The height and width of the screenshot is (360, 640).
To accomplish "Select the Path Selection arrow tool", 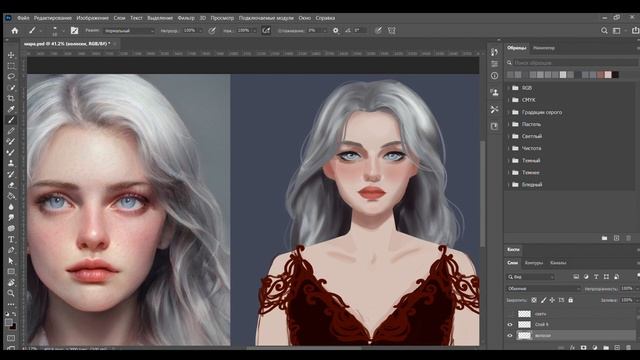I will point(11,261).
